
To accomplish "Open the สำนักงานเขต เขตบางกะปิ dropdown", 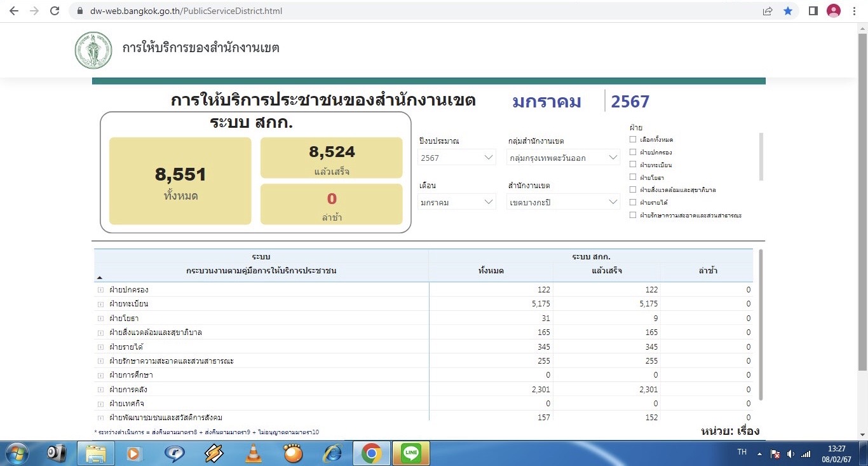I will point(563,202).
